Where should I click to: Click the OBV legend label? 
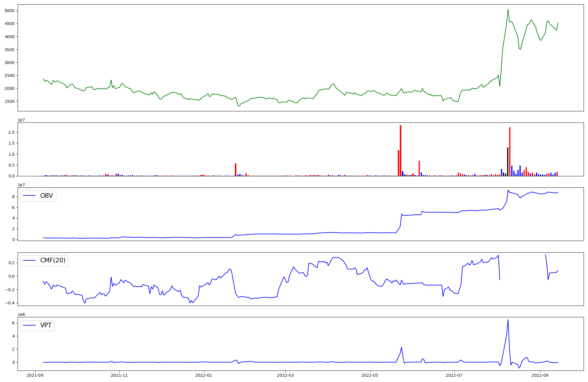[46, 196]
